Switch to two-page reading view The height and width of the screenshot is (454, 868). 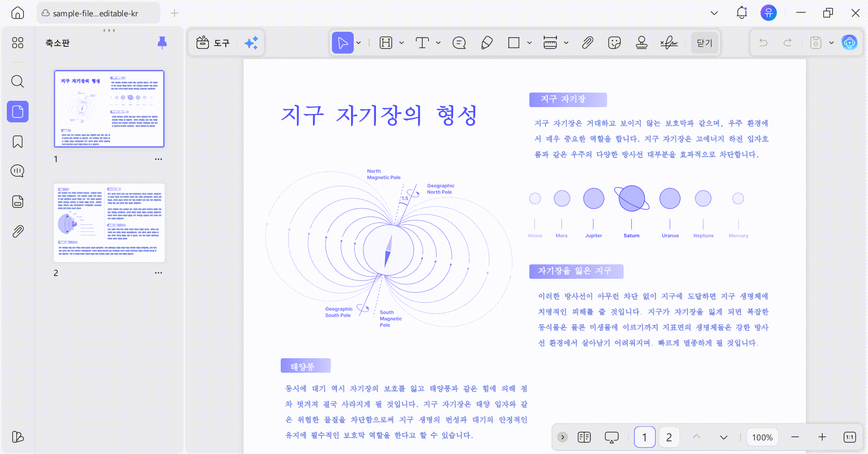[x=584, y=437]
